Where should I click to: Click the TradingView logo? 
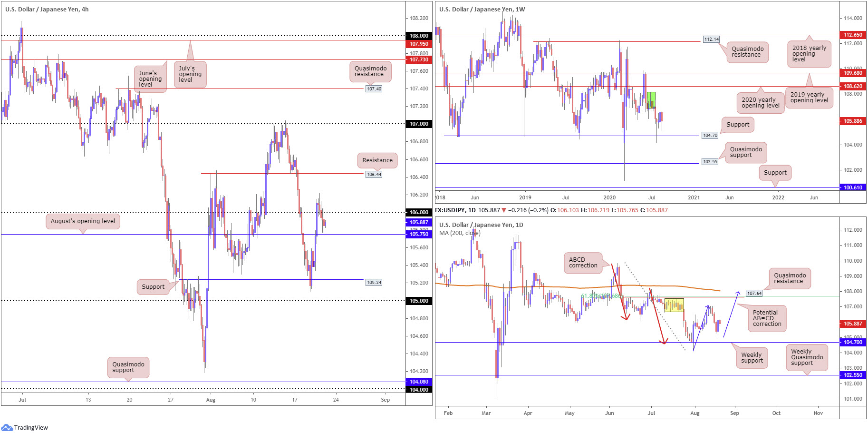(x=25, y=427)
